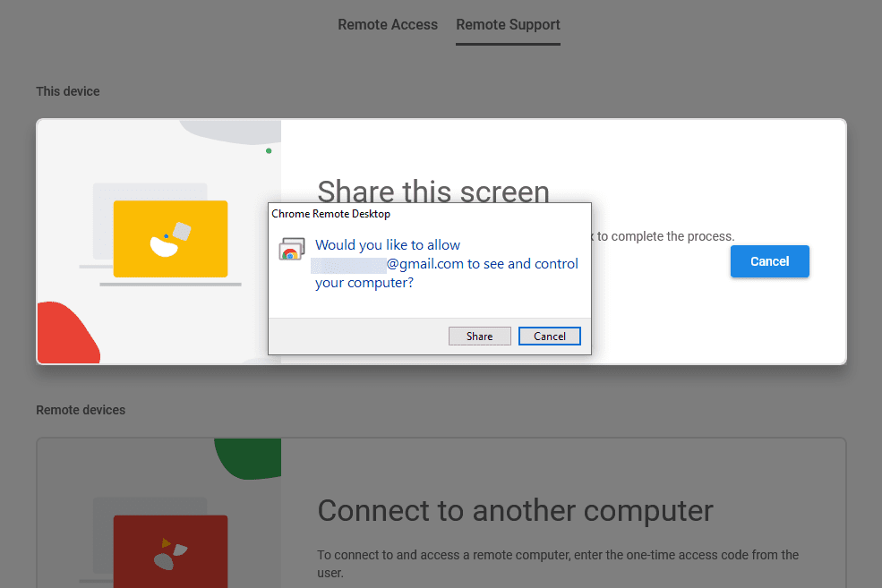Click the "Chrome Remote Desktop" dialog title
This screenshot has width=882, height=588.
tap(330, 214)
